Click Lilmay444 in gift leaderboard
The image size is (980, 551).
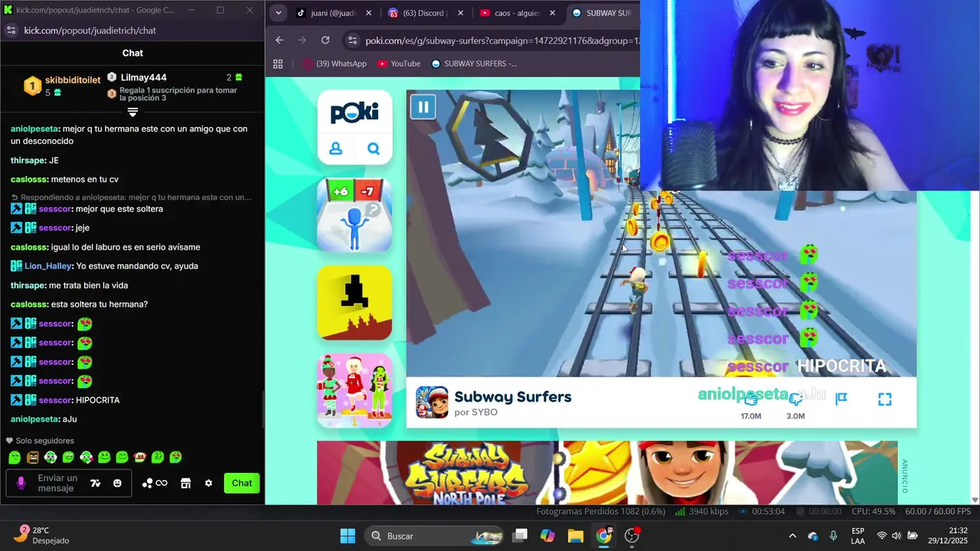[143, 77]
